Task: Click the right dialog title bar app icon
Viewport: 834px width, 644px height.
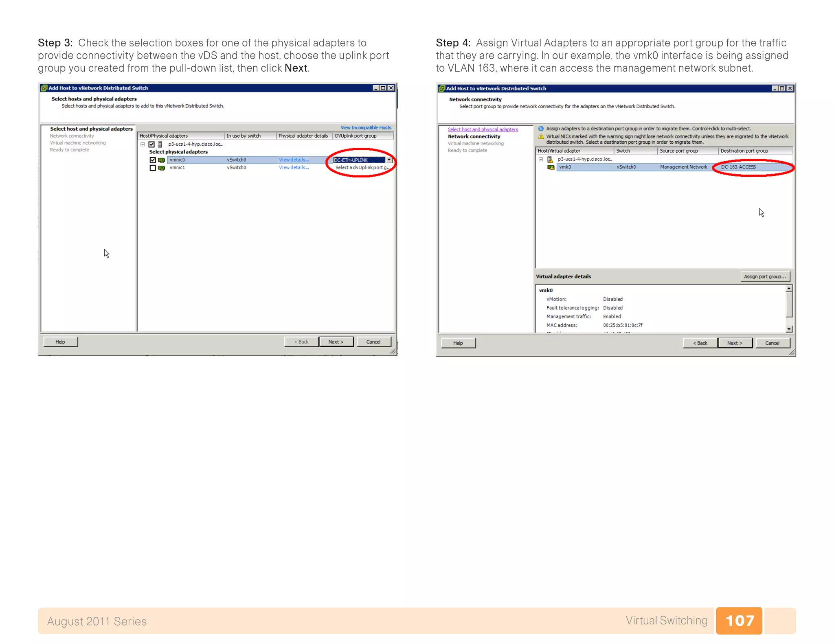Action: click(x=442, y=88)
